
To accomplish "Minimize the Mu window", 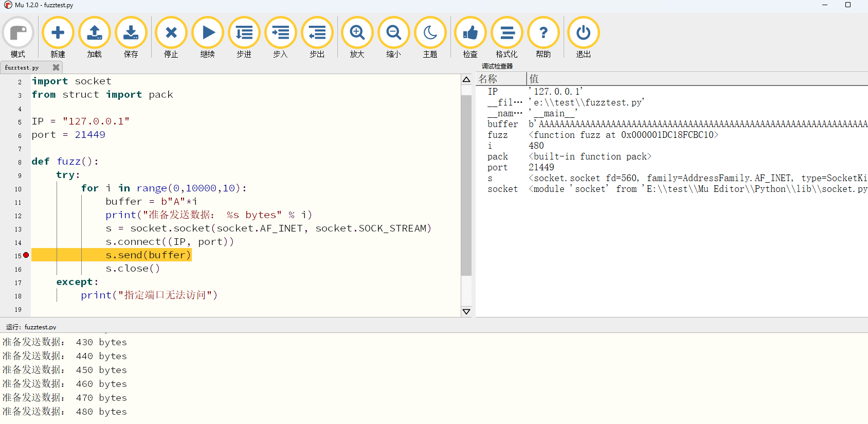I will pyautogui.click(x=825, y=5).
